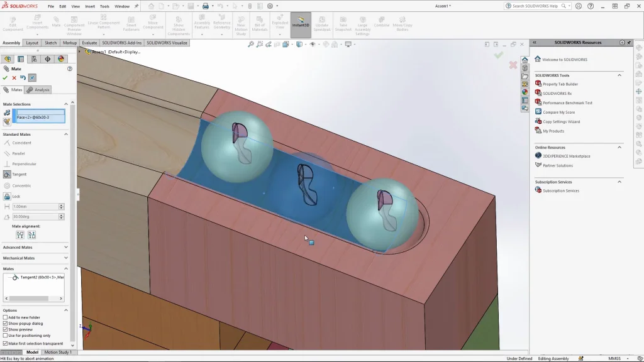The width and height of the screenshot is (644, 362).
Task: Switch to the Evaluate tab
Action: pyautogui.click(x=89, y=43)
